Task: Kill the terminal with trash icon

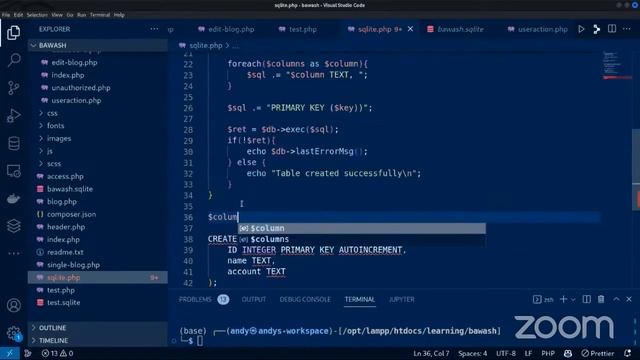Action: (601, 299)
